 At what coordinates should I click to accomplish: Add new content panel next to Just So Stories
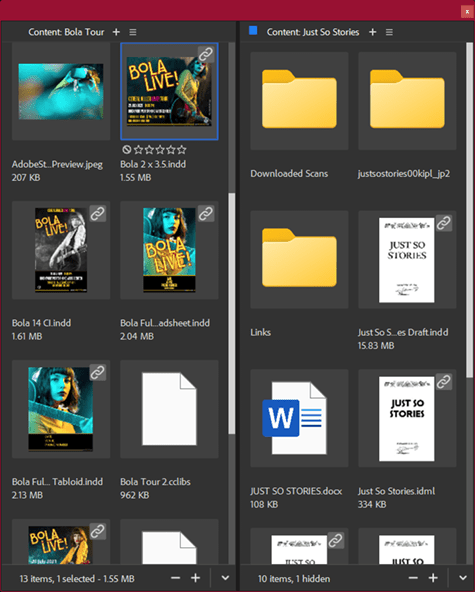tap(373, 32)
